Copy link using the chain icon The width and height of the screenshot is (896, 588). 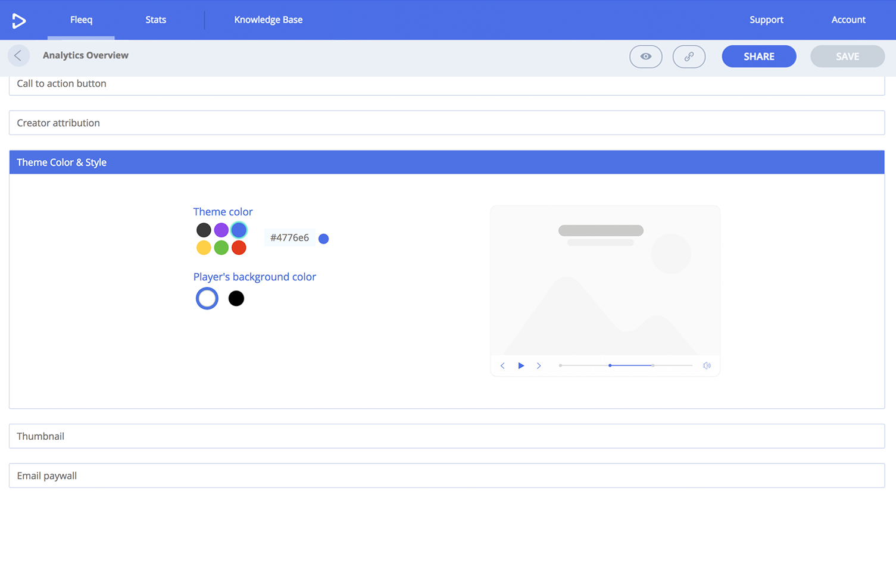tap(689, 57)
